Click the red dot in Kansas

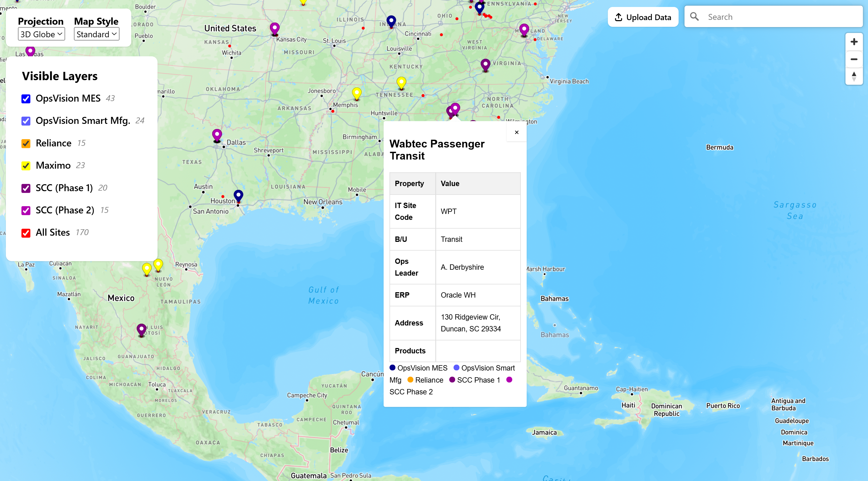230,46
